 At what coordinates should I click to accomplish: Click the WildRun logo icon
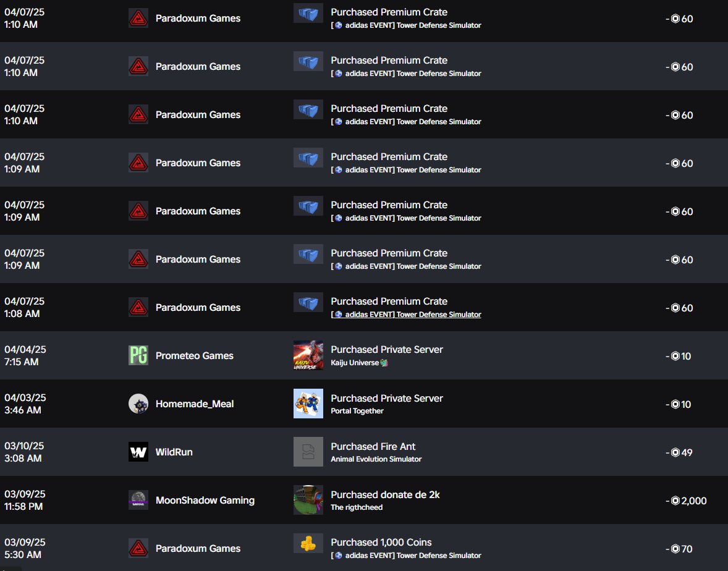click(x=138, y=452)
